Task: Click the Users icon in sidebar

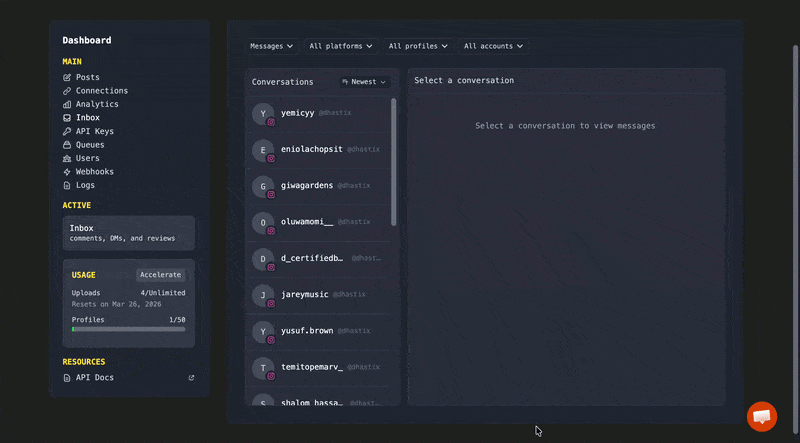Action: click(x=67, y=158)
